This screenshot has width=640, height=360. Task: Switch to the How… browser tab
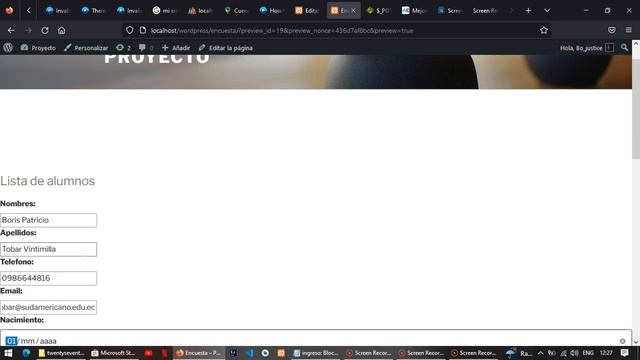pyautogui.click(x=272, y=11)
